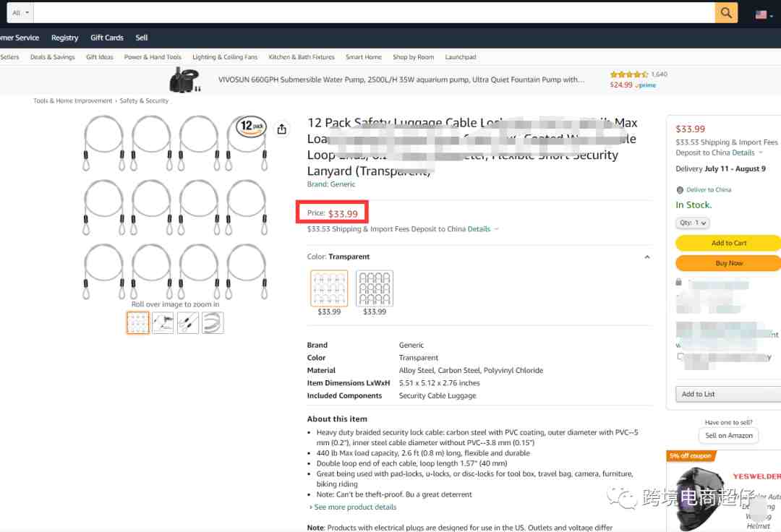Image resolution: width=781 pixels, height=532 pixels.
Task: Open Shop by Room category
Action: tap(414, 57)
